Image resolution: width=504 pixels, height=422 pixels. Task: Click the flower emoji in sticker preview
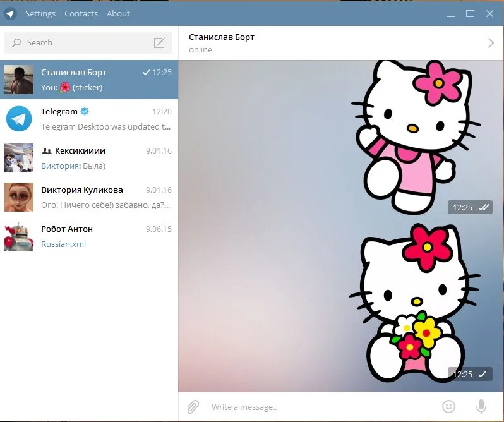(x=65, y=87)
